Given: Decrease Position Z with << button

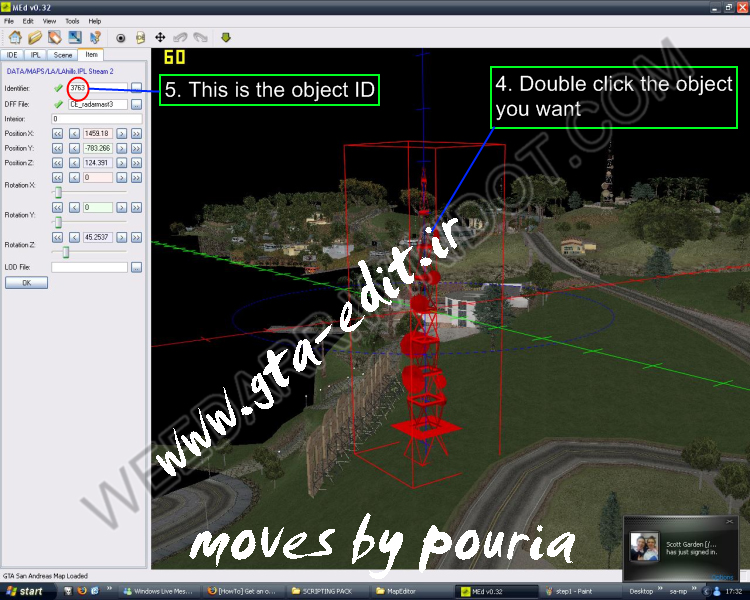Looking at the screenshot, I should (x=57, y=163).
